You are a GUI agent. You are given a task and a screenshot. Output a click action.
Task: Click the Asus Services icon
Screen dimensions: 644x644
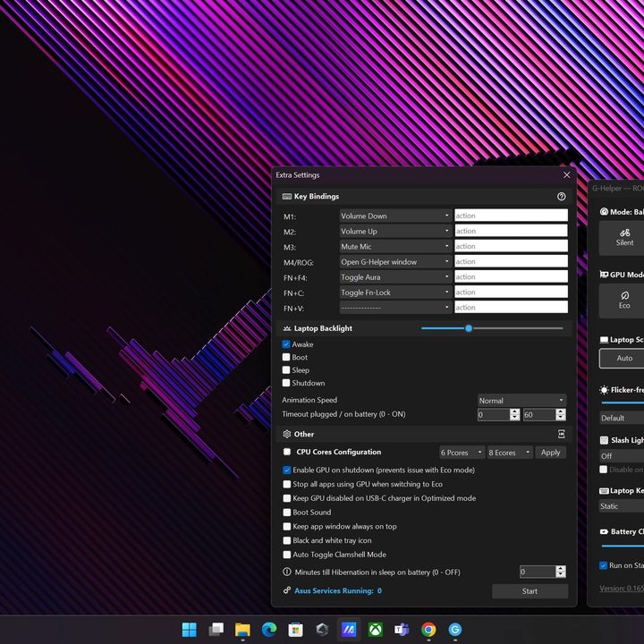pos(287,590)
